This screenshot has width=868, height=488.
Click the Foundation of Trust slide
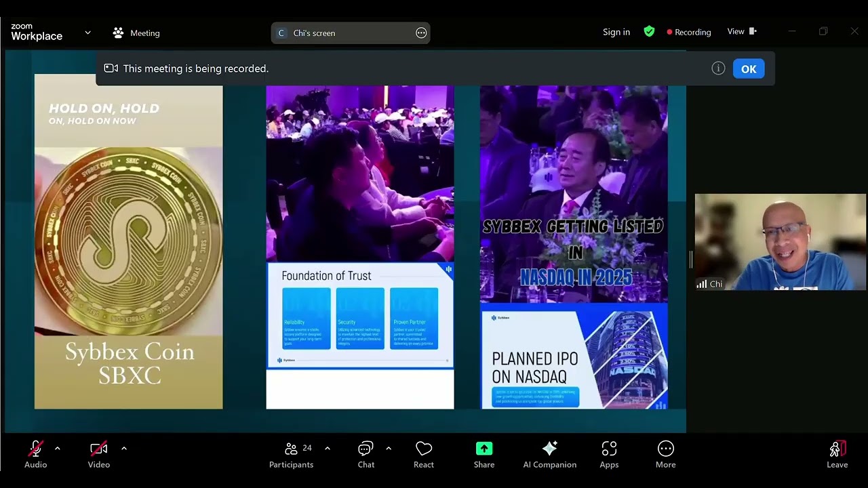(x=360, y=315)
